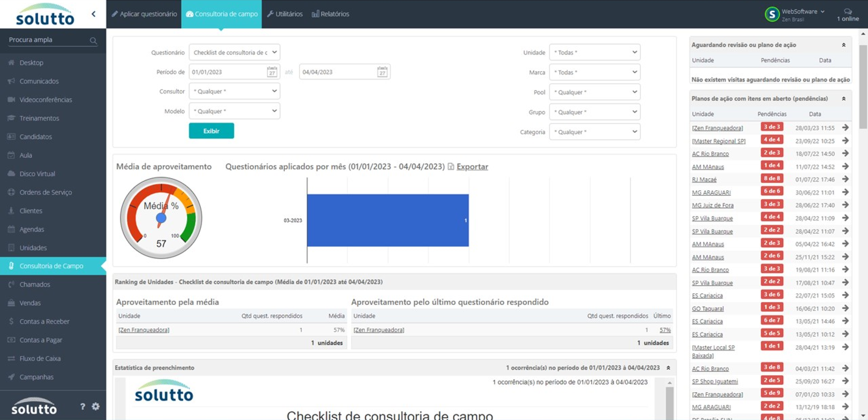This screenshot has width=868, height=420.
Task: Collapse the Estatística de preenchimento section
Action: click(668, 368)
